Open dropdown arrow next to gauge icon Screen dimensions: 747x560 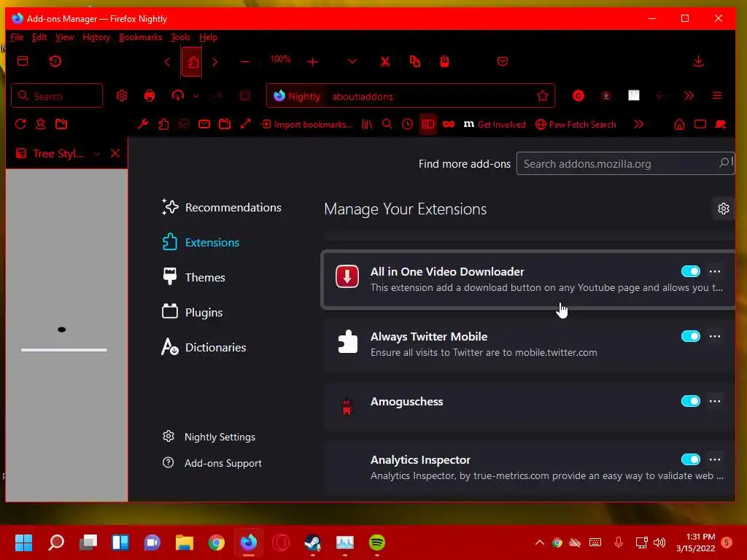(196, 96)
